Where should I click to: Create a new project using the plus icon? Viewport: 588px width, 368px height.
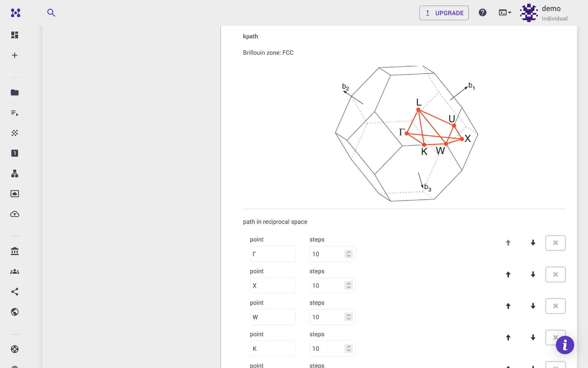pos(14,55)
